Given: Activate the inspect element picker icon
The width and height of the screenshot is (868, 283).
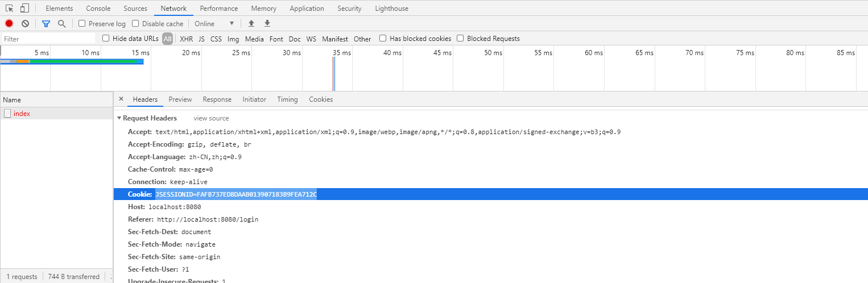Looking at the screenshot, I should point(10,9).
